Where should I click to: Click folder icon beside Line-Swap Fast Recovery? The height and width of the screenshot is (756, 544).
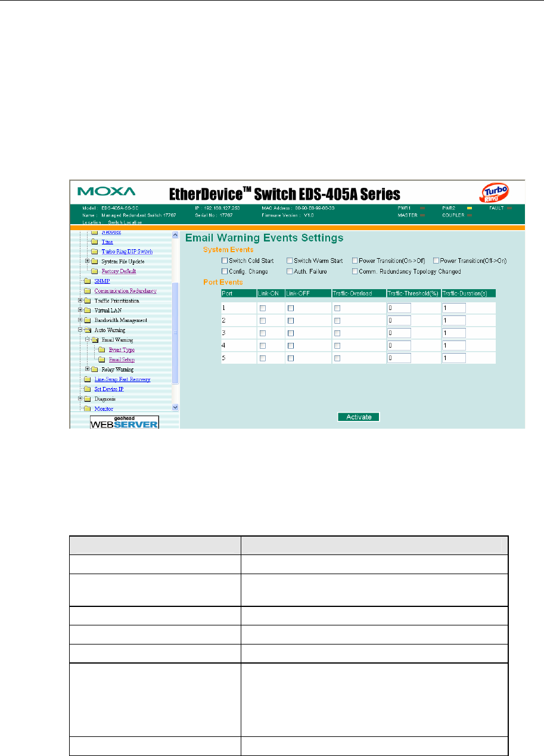[x=88, y=379]
